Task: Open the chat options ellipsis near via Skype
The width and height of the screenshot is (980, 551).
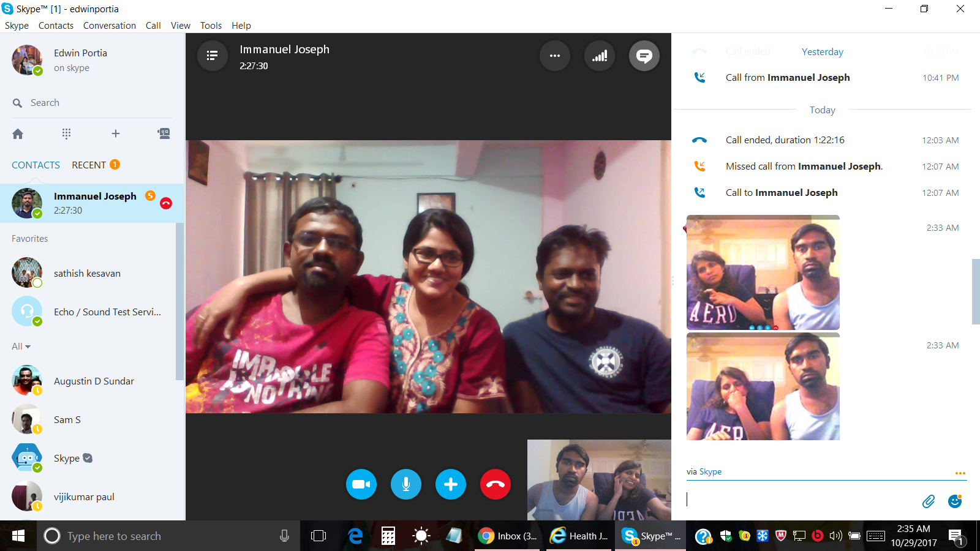Action: pyautogui.click(x=960, y=473)
